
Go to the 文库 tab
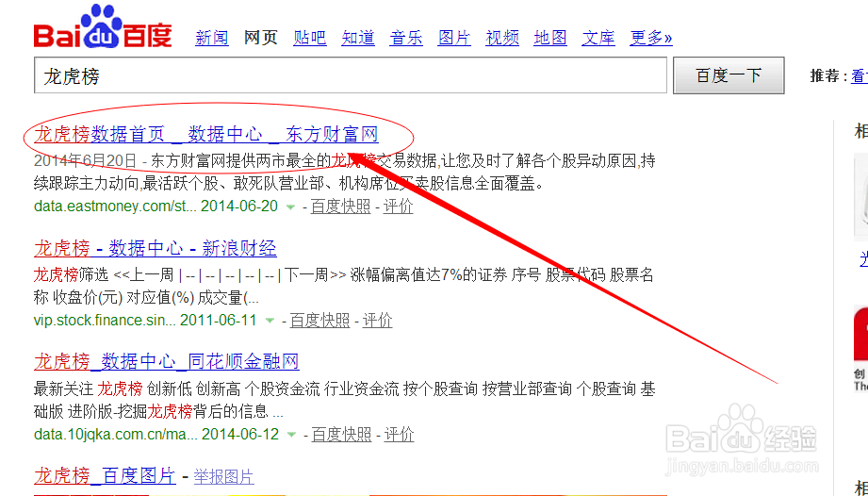tap(599, 38)
